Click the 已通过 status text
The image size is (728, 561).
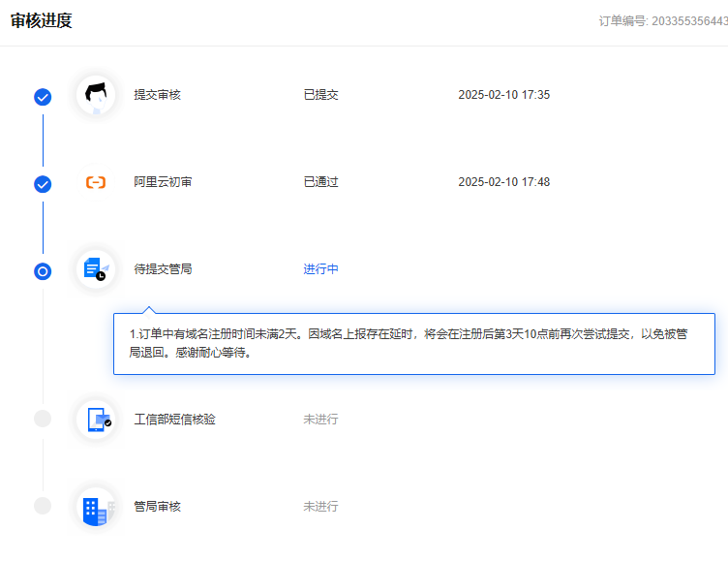coord(320,182)
